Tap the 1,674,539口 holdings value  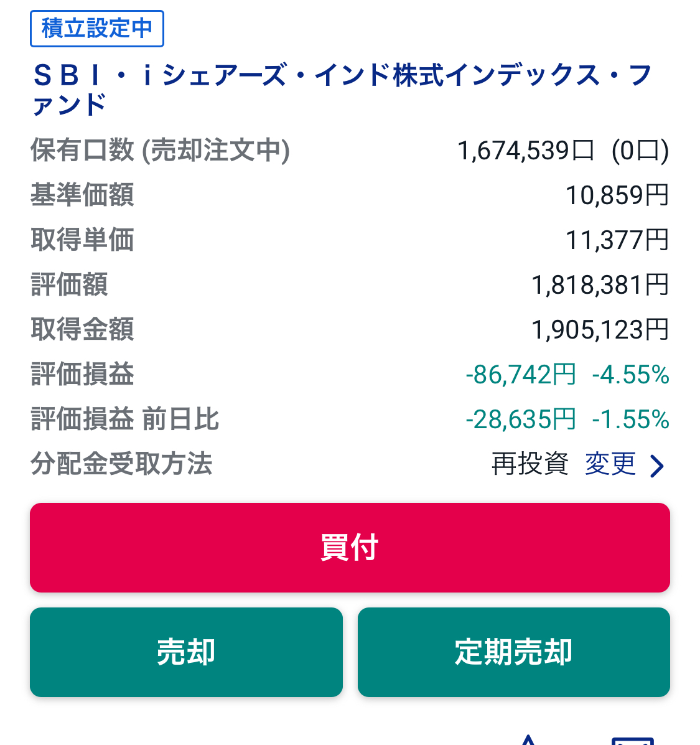click(x=526, y=151)
